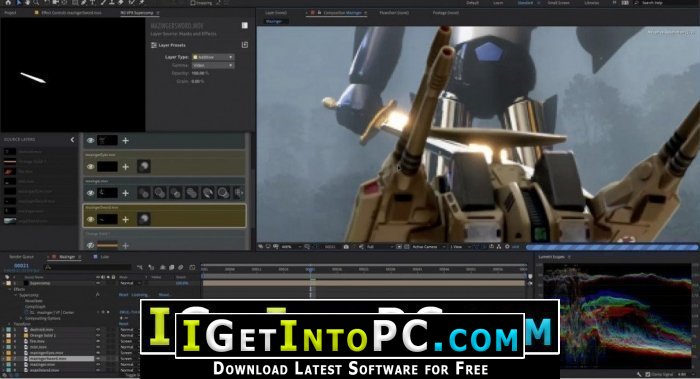700x379 pixels.
Task: Switch to Effect Controls mazingerSword.mov tab
Action: tap(71, 13)
